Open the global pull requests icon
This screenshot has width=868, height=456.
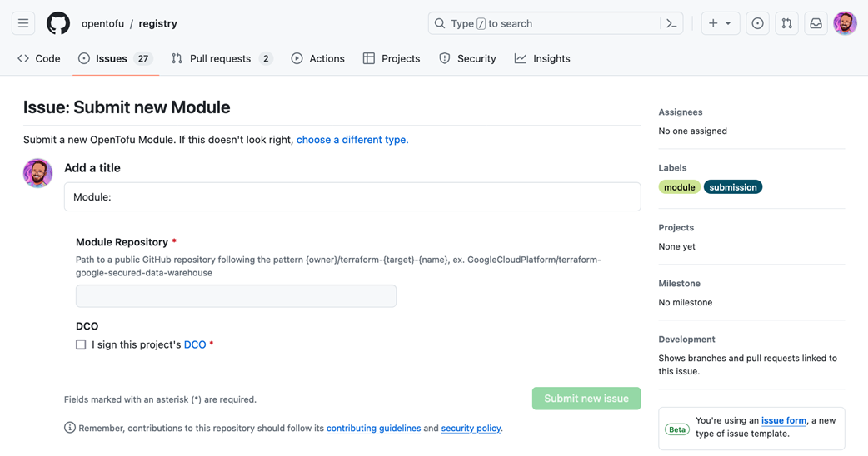pos(786,23)
